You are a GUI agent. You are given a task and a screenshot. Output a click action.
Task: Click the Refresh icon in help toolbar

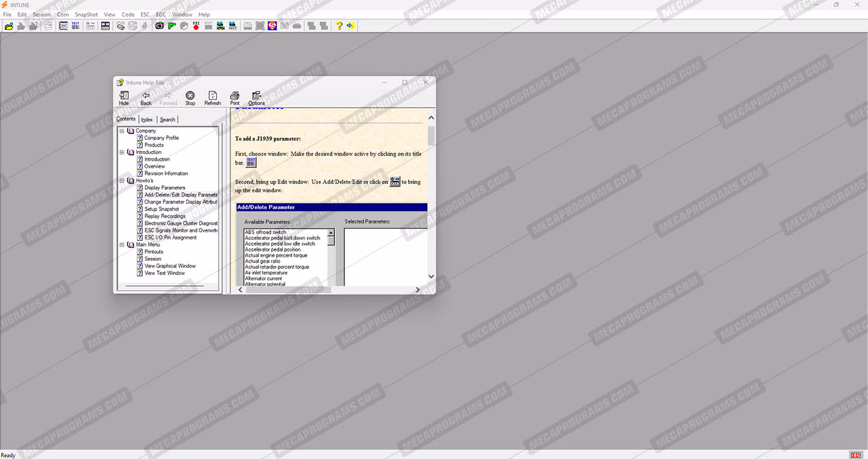pyautogui.click(x=213, y=98)
